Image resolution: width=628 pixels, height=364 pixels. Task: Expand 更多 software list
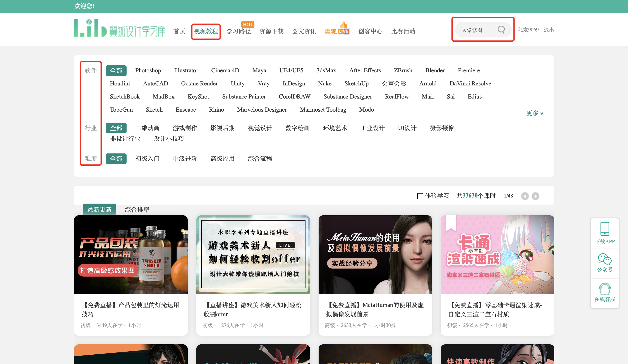(535, 113)
